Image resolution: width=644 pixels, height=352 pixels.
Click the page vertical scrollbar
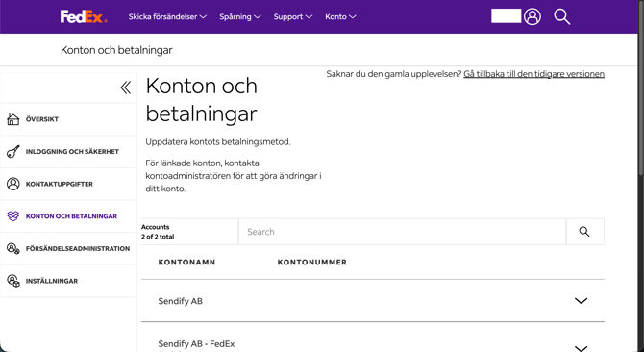pos(641,88)
